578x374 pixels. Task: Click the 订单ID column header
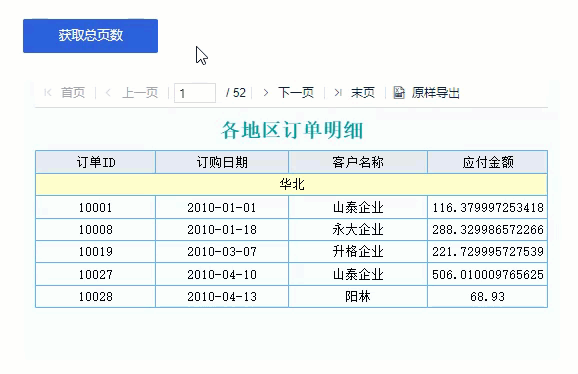(x=95, y=162)
